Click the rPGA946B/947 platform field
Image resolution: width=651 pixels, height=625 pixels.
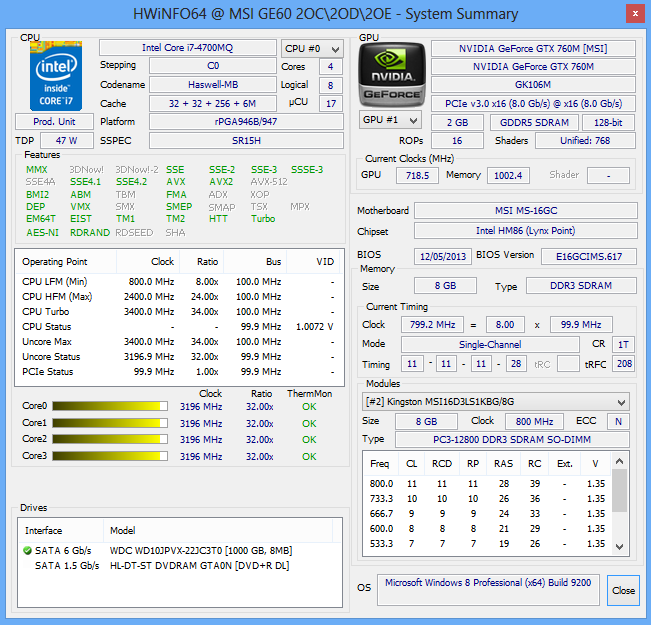click(x=246, y=122)
